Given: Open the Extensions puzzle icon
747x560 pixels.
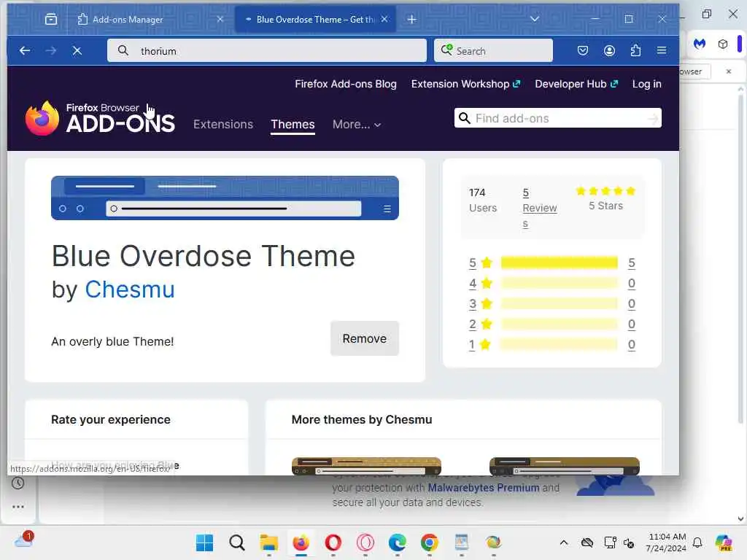Looking at the screenshot, I should pyautogui.click(x=635, y=50).
